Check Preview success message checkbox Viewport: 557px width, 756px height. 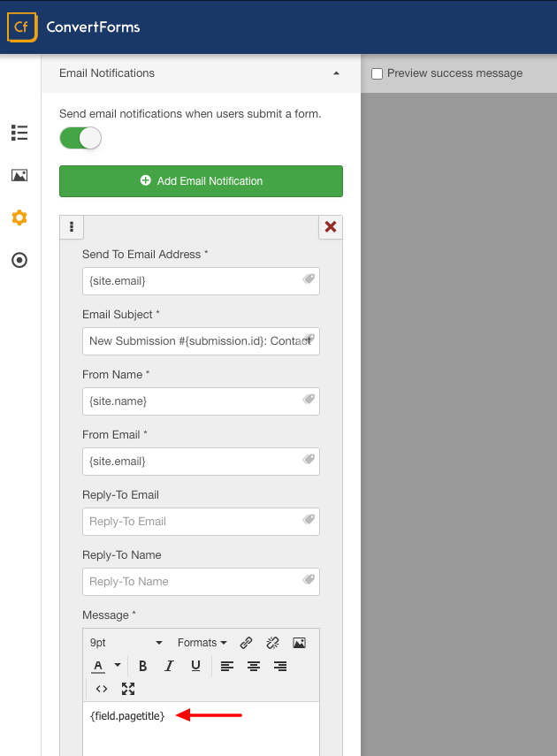pos(378,73)
